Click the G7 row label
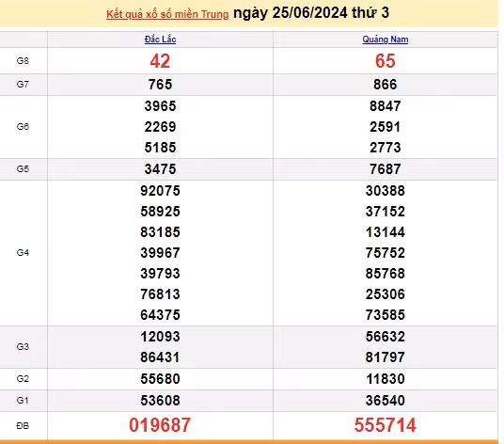The image size is (504, 444). pyautogui.click(x=23, y=85)
